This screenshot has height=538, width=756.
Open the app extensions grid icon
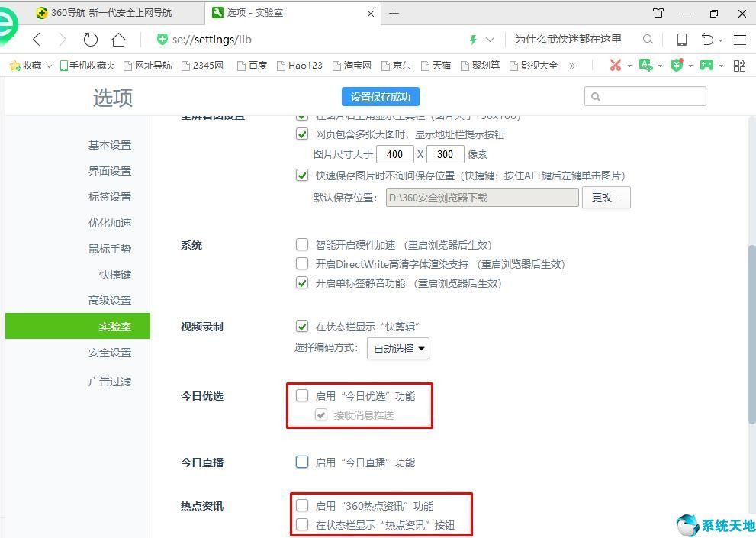738,66
